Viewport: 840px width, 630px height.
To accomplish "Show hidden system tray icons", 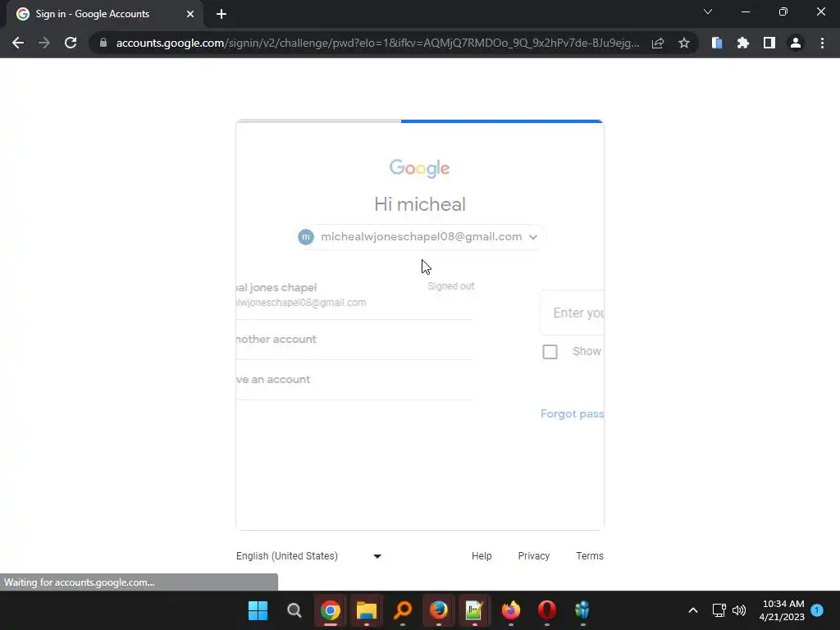I will coord(692,610).
